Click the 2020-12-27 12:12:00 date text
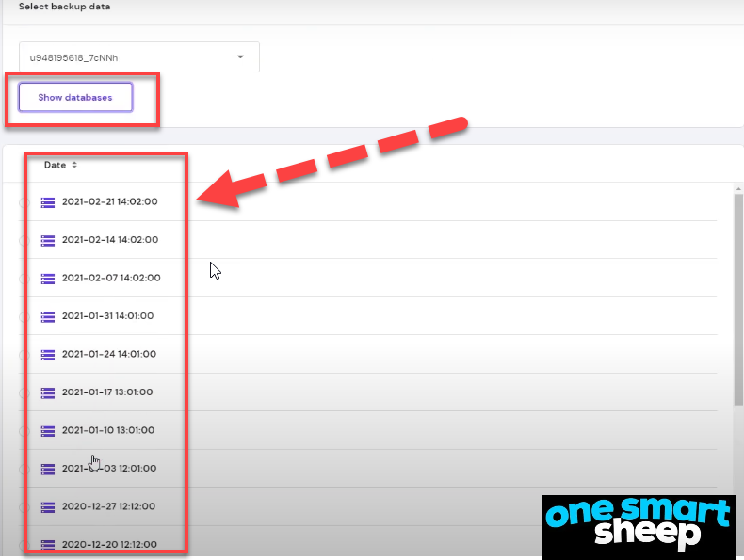 108,506
